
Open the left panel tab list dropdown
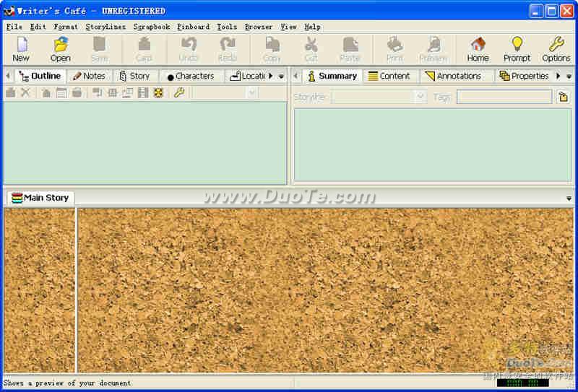click(x=281, y=77)
